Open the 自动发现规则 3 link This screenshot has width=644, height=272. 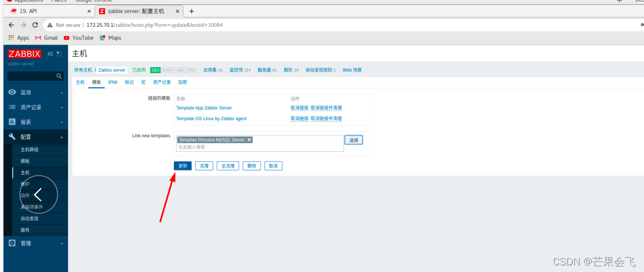[320, 70]
